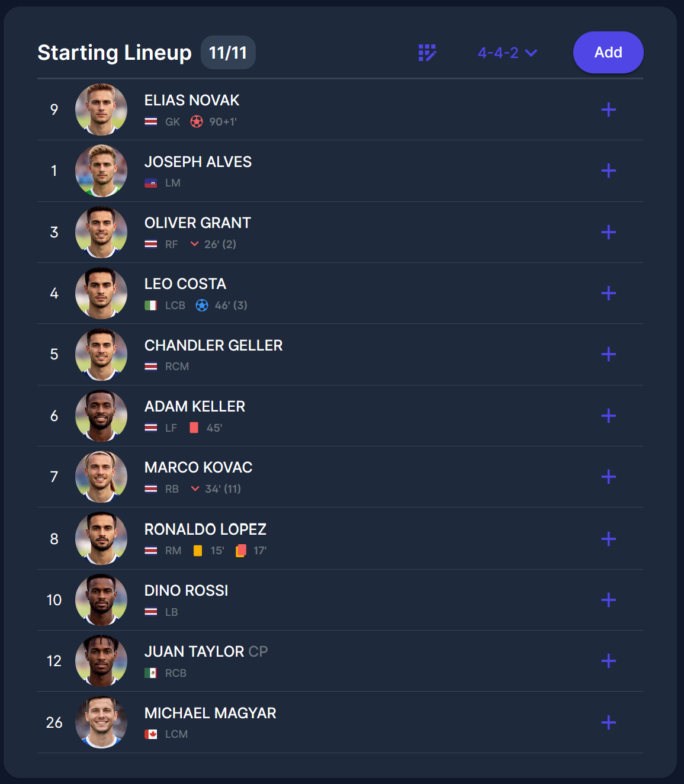Click Adam Keller's red card icon

[194, 428]
